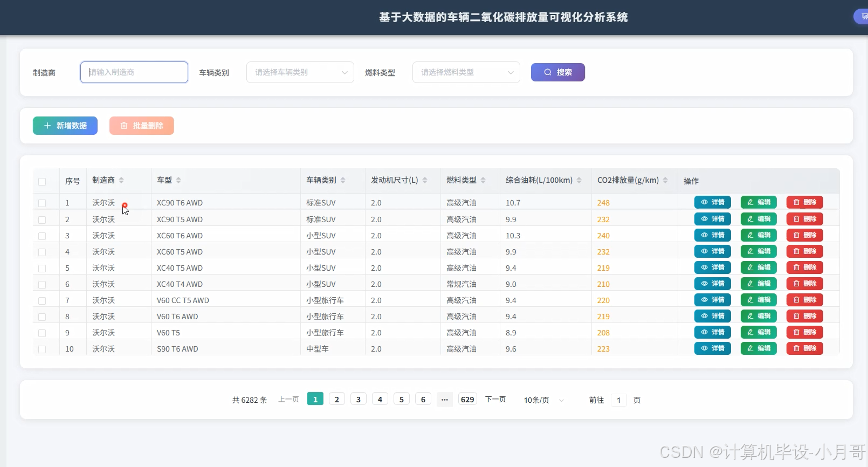Check the row 8 checkbox
The width and height of the screenshot is (868, 467).
42,317
